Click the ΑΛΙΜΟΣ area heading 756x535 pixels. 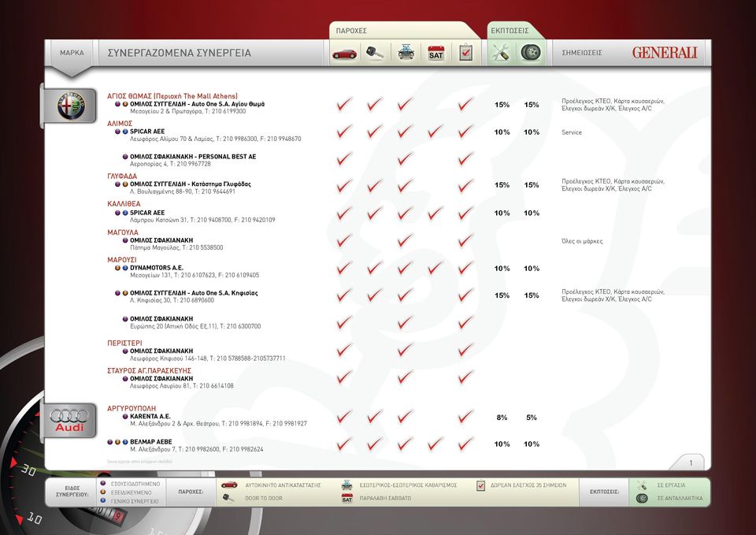(x=120, y=124)
